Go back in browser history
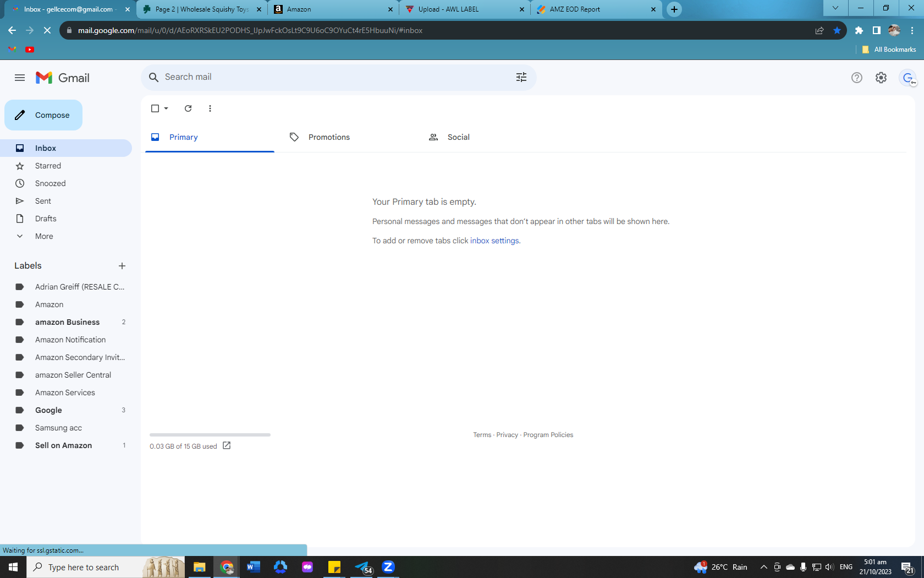 coord(12,30)
